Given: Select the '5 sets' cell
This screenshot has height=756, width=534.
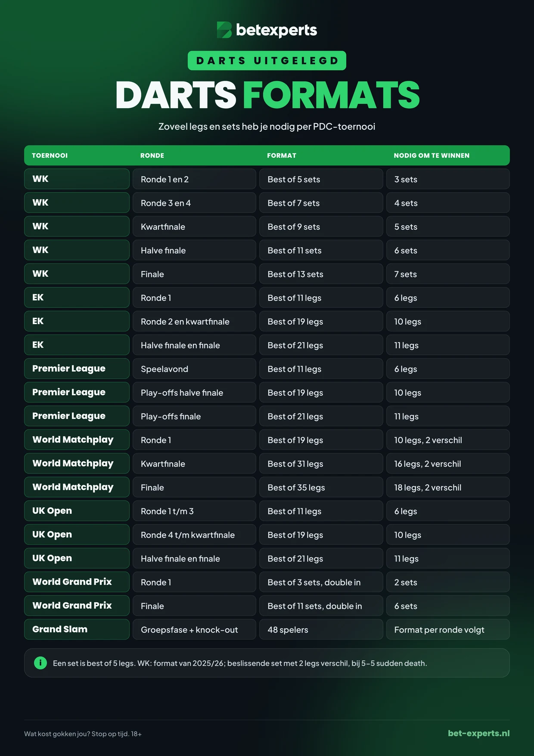Looking at the screenshot, I should click(x=448, y=226).
